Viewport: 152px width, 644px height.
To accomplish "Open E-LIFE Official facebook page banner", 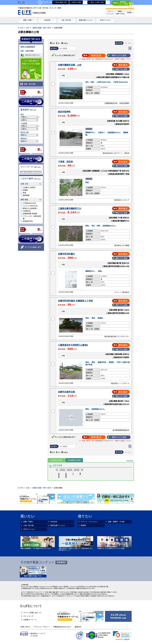I will pos(118,616).
